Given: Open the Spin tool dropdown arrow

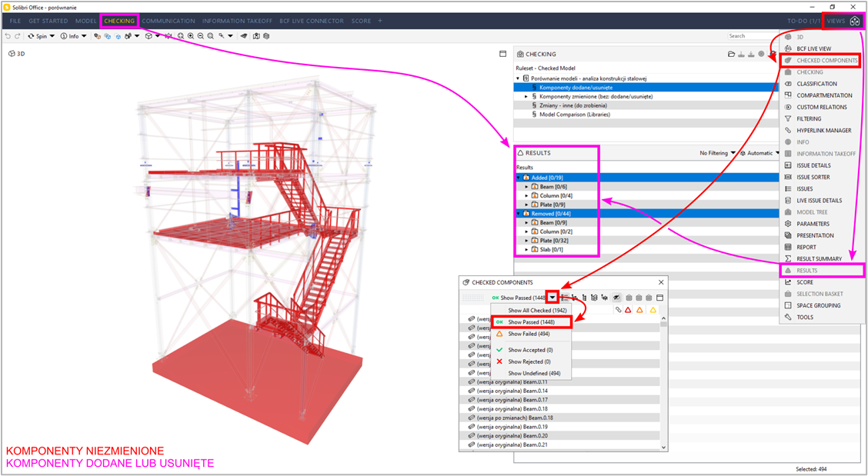Looking at the screenshot, I should [52, 36].
